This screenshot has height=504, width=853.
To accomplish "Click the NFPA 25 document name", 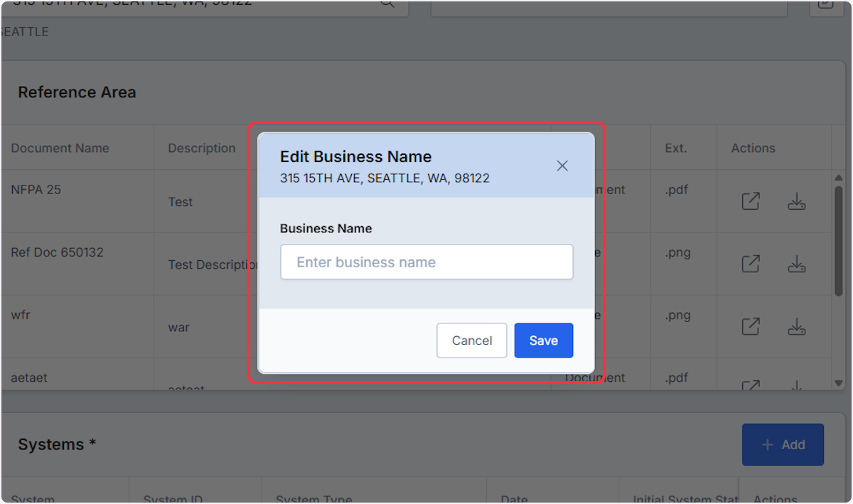I will pos(36,190).
